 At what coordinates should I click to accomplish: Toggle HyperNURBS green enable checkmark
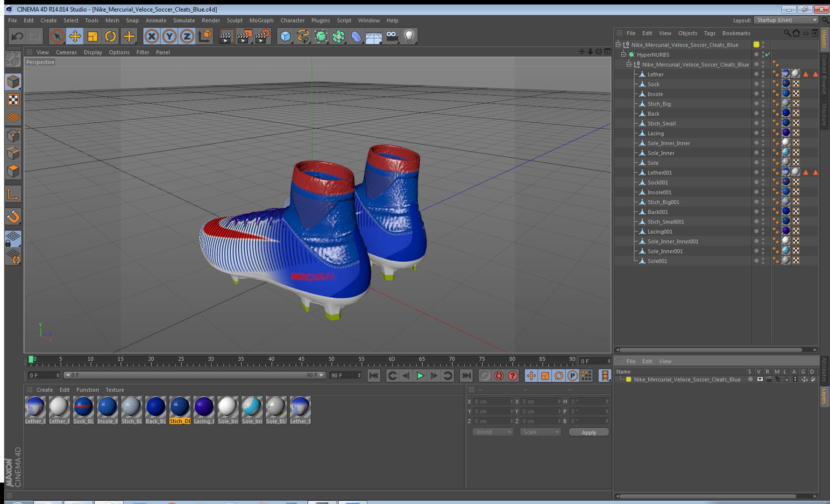tap(767, 55)
